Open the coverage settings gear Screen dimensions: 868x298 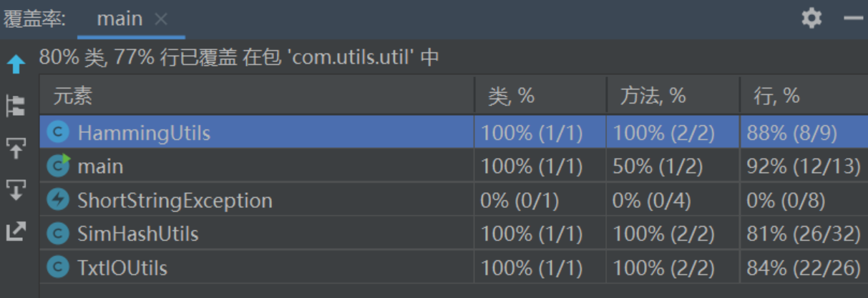click(811, 19)
